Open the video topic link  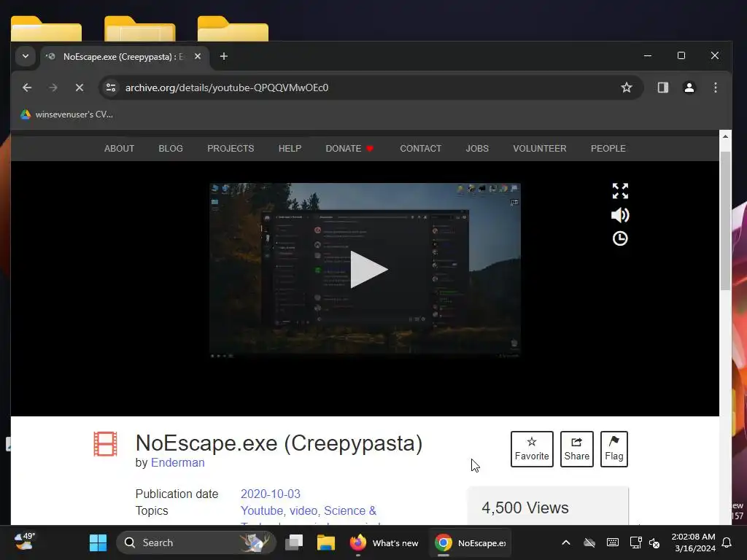pyautogui.click(x=303, y=510)
